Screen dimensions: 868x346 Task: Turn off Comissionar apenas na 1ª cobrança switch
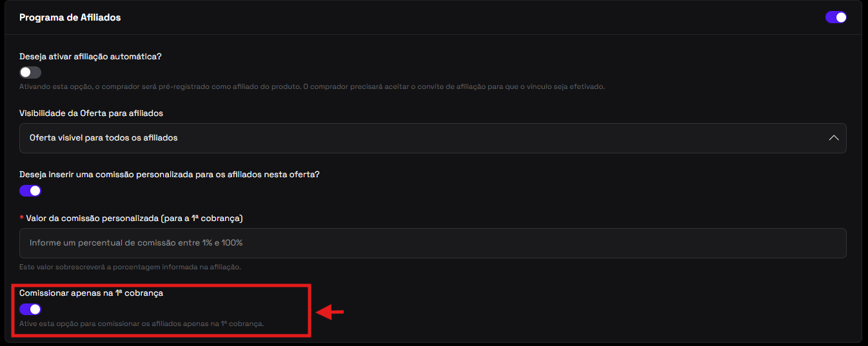coord(30,309)
